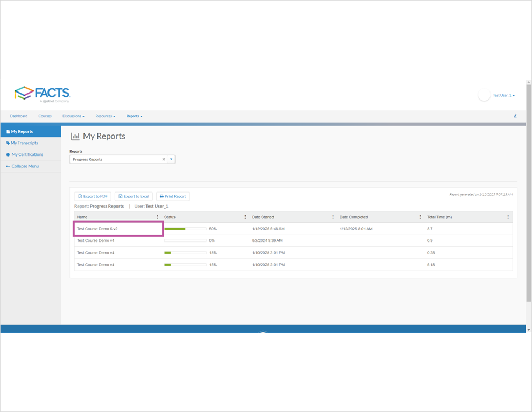This screenshot has height=412, width=532.
Task: Open the Test User_1 account menu
Action: coord(503,95)
